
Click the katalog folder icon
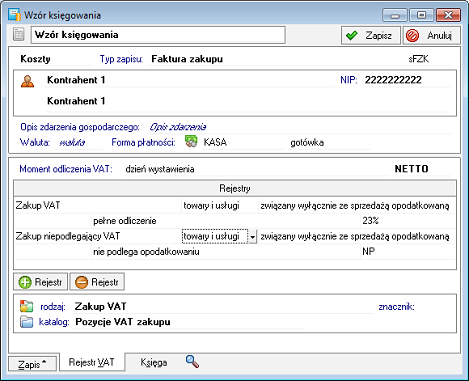pos(26,322)
